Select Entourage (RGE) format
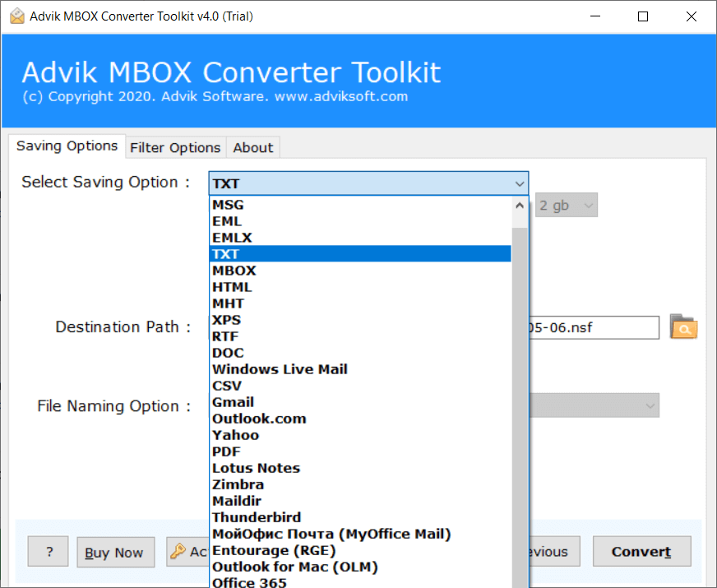 click(360, 550)
